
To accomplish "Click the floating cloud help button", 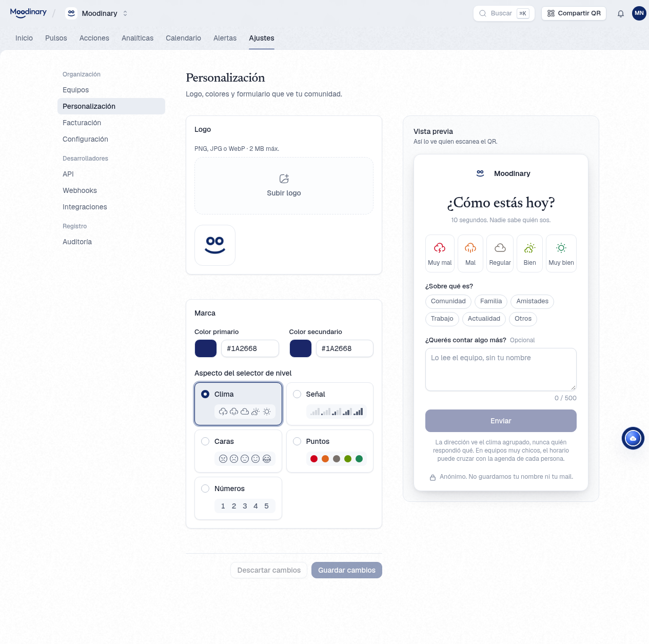I will 633,438.
